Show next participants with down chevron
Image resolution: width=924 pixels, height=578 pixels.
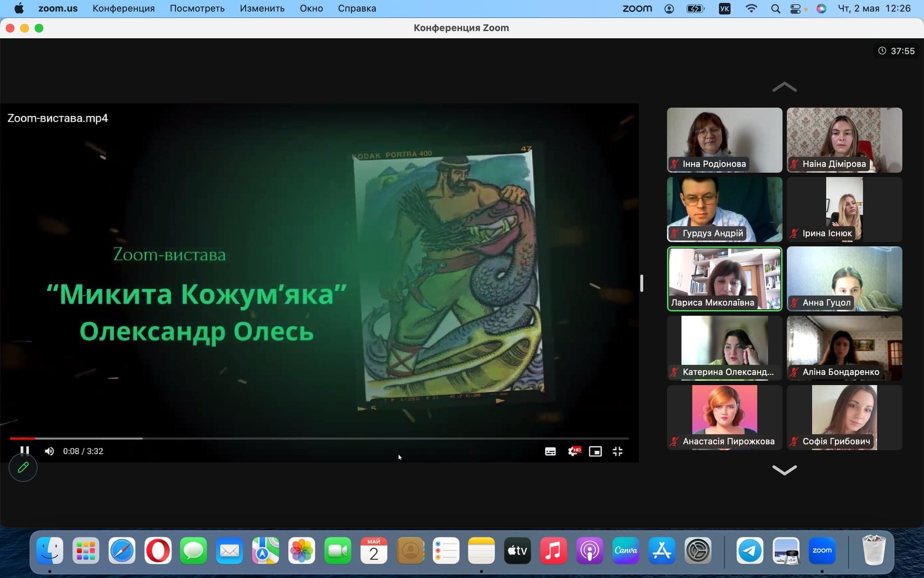[x=785, y=470]
